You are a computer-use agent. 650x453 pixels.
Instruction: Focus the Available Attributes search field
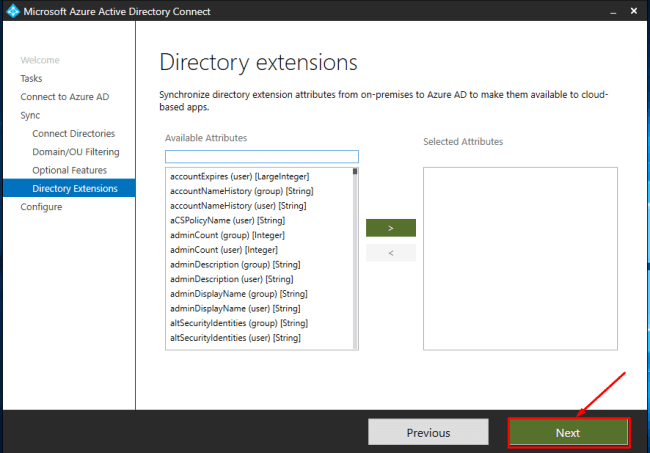[x=262, y=156]
